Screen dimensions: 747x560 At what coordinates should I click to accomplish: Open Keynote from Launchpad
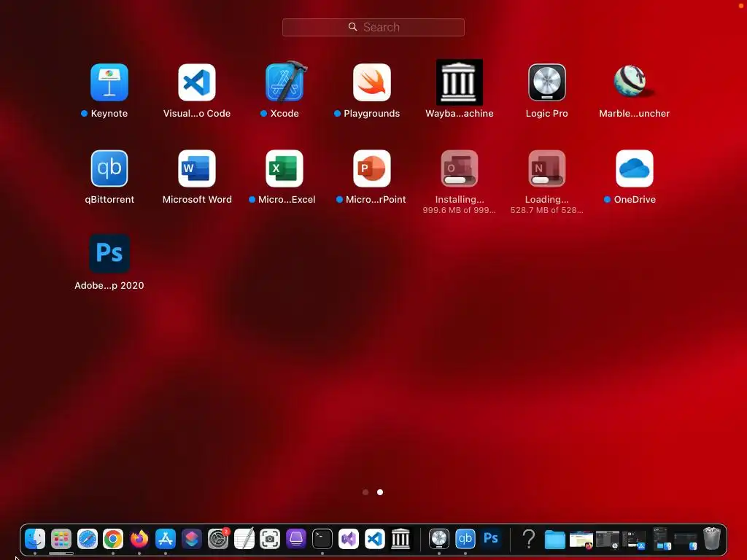109,82
